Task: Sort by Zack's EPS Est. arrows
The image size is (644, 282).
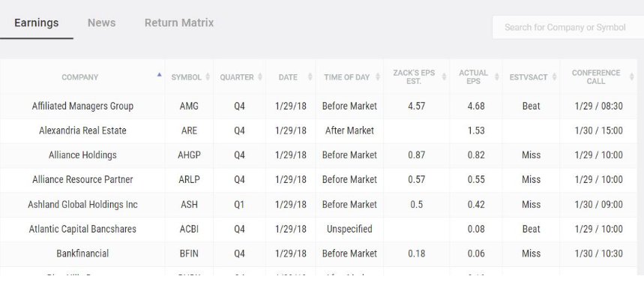Action: click(444, 76)
